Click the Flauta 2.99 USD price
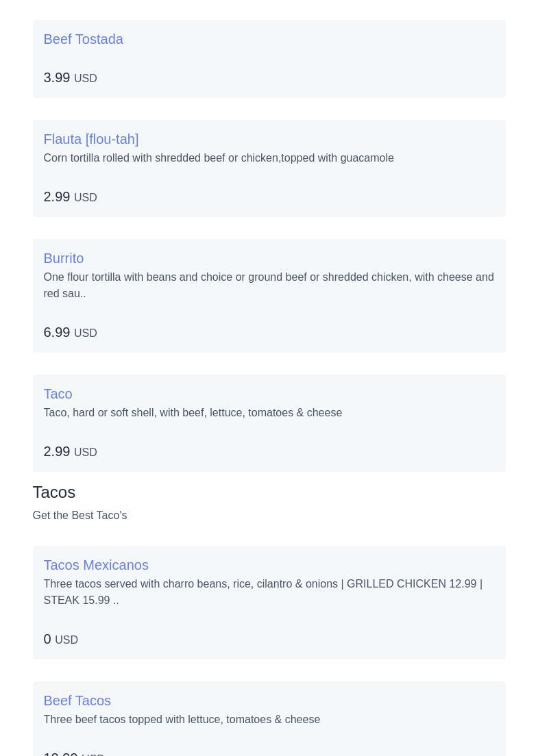Viewport: 538px width, 756px height. tap(69, 197)
